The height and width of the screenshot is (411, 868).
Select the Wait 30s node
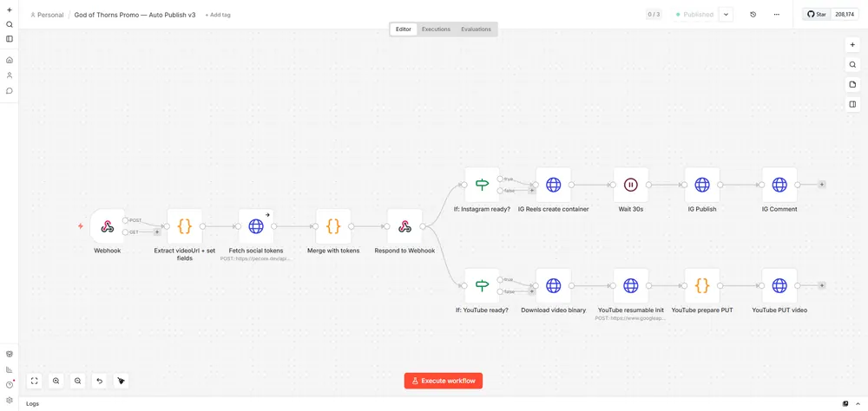coord(631,185)
